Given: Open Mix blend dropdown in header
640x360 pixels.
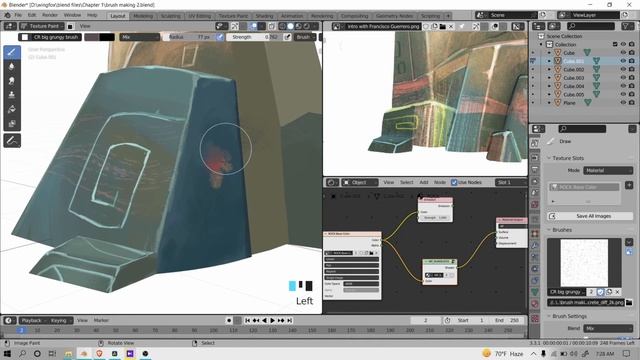Looking at the screenshot, I should click(139, 37).
